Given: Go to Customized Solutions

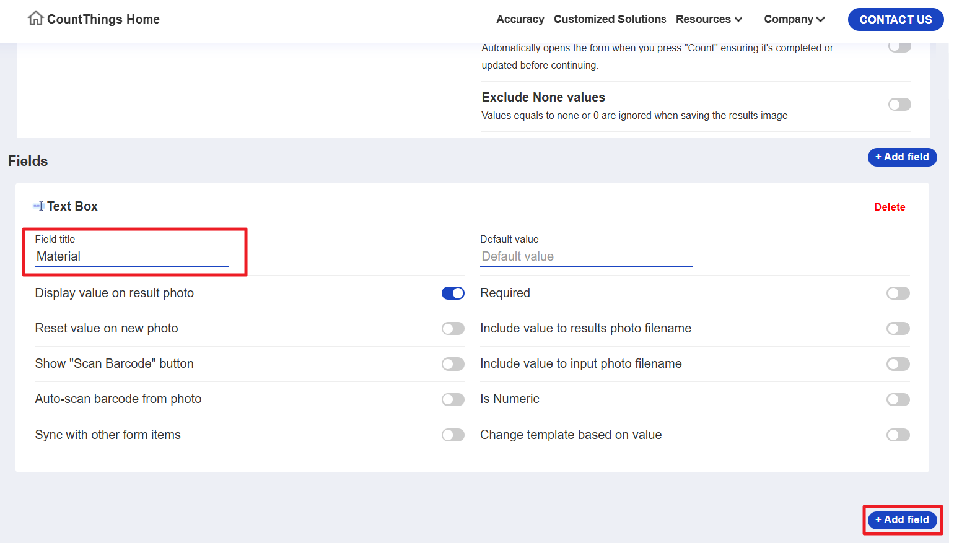Looking at the screenshot, I should pos(610,19).
